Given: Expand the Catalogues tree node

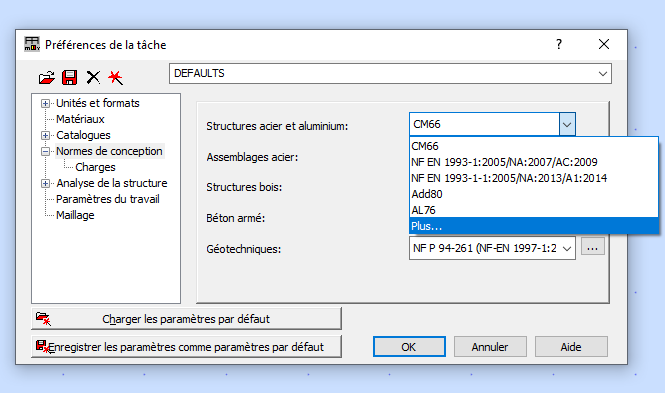Looking at the screenshot, I should point(45,135).
